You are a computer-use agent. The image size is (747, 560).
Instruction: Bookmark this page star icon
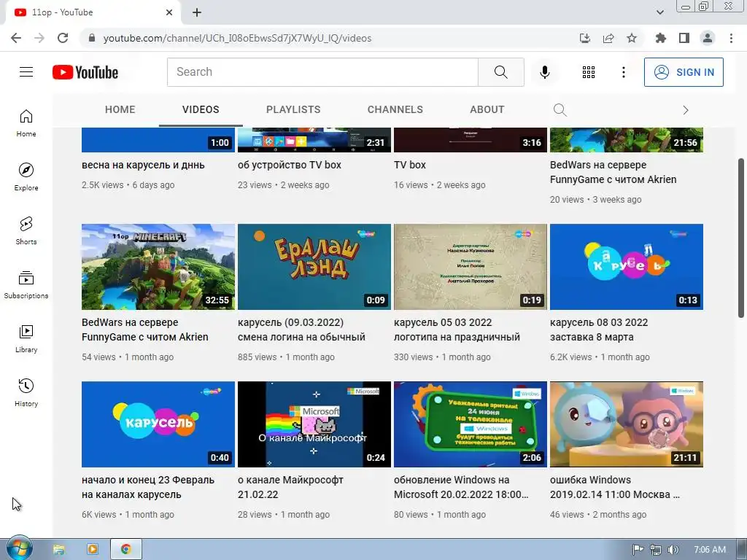click(632, 38)
